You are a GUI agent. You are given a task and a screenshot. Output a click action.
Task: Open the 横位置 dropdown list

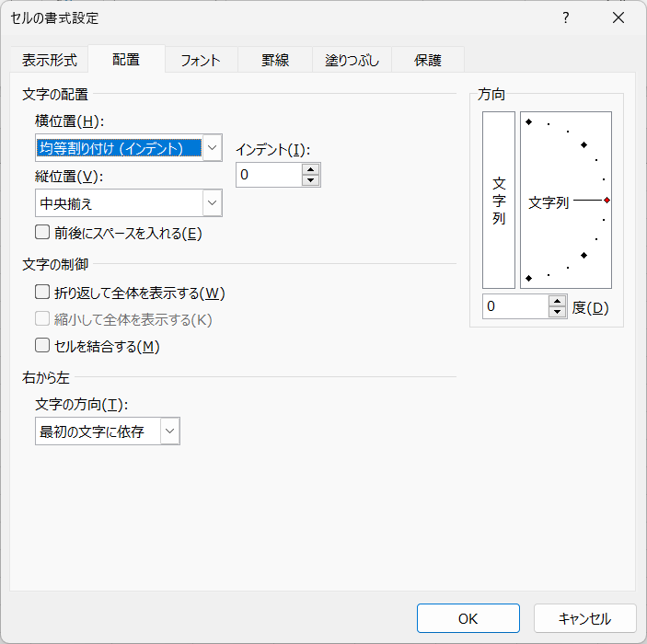click(212, 147)
